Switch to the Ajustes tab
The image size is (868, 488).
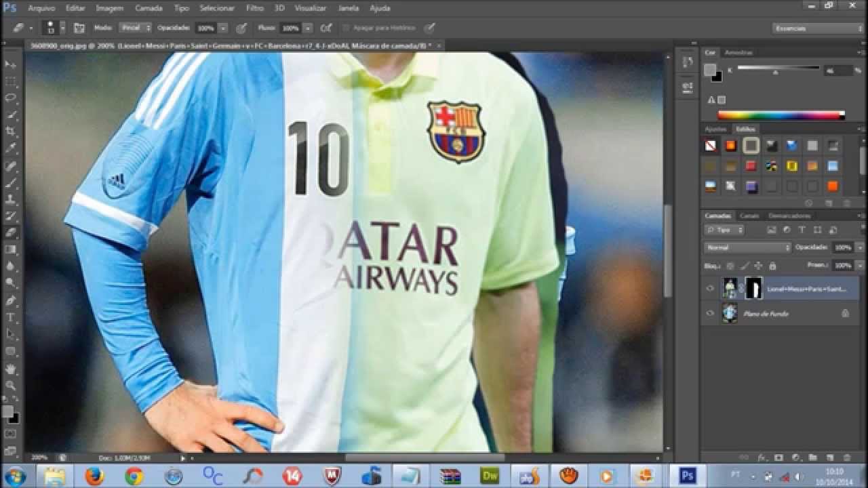(x=715, y=129)
